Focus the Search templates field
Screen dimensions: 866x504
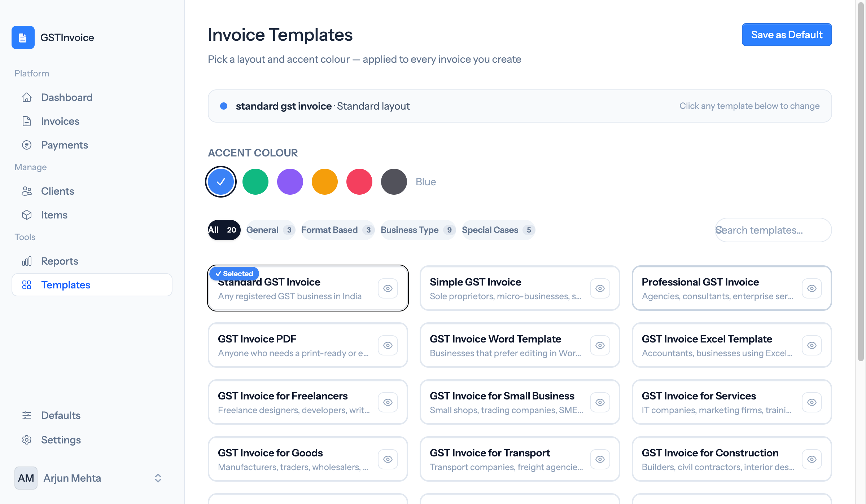click(x=773, y=230)
